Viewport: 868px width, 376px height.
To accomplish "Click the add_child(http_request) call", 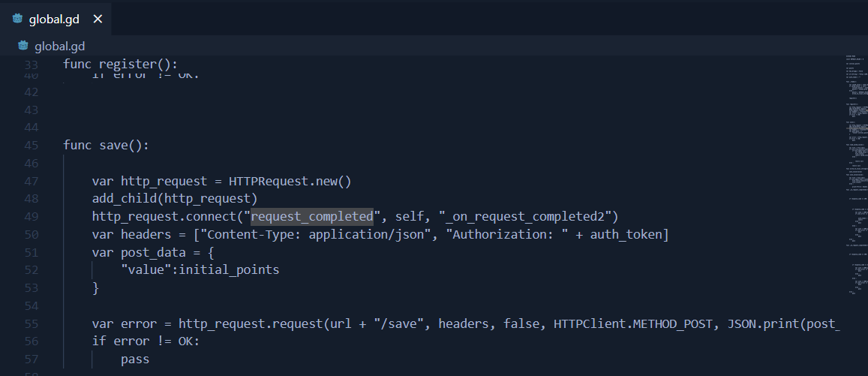I will [x=175, y=198].
